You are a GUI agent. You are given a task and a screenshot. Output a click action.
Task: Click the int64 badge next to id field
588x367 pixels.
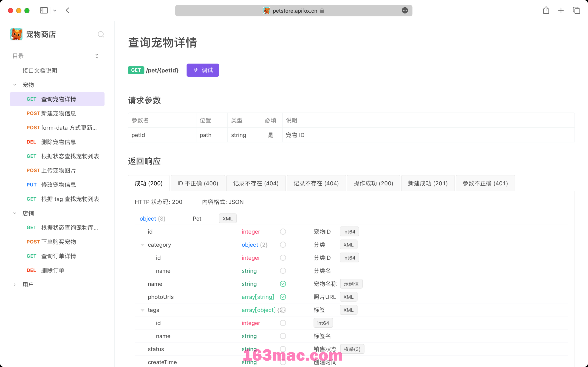click(x=349, y=231)
